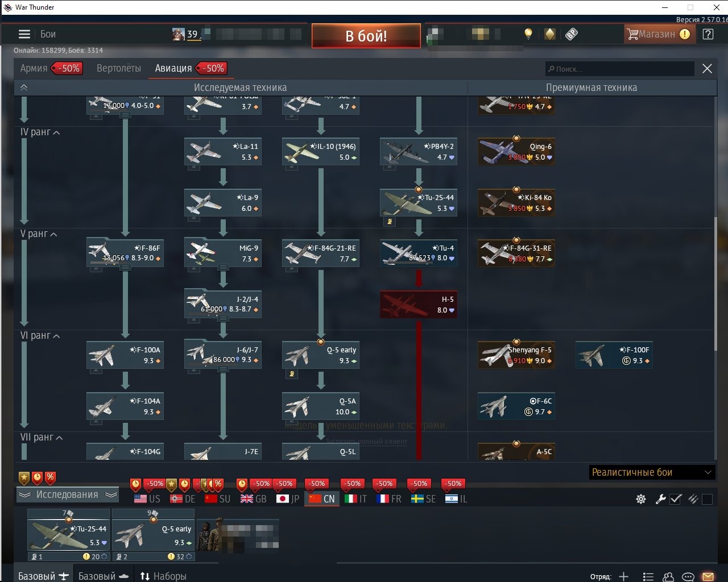Open the chat bubble icon
This screenshot has width=728, height=582.
coord(688,576)
